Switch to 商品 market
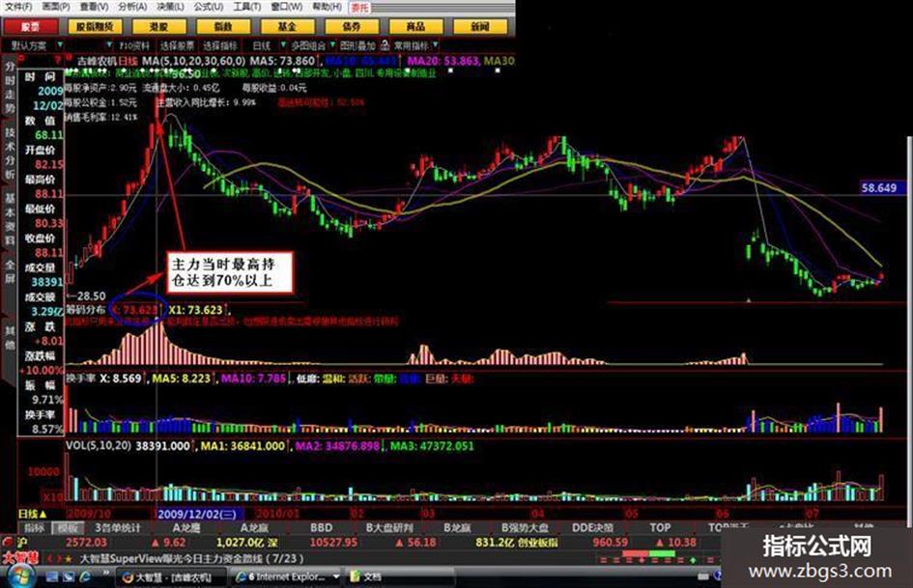The width and height of the screenshot is (913, 588). (415, 27)
